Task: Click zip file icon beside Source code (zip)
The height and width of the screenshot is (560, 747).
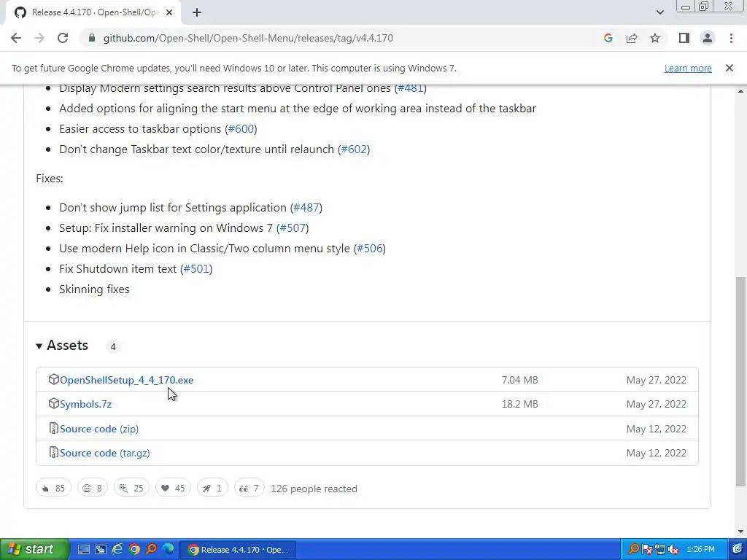Action: click(x=54, y=428)
